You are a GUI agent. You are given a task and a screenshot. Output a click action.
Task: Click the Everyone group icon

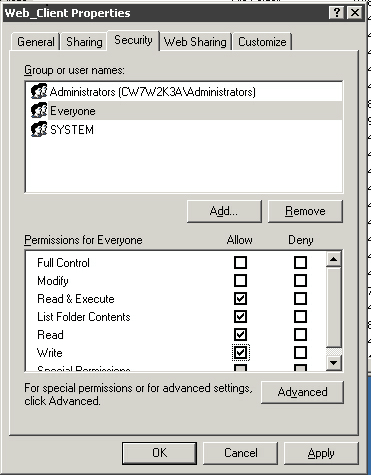[x=39, y=110]
